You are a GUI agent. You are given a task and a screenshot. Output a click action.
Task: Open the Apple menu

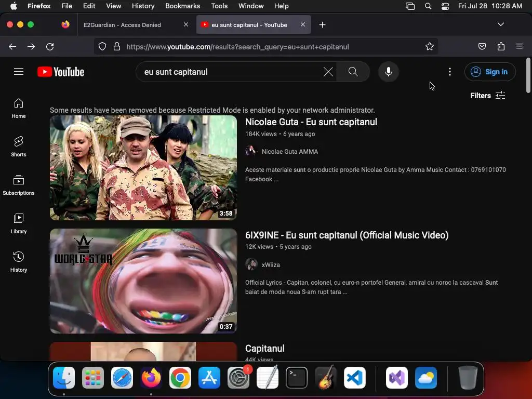(x=14, y=6)
